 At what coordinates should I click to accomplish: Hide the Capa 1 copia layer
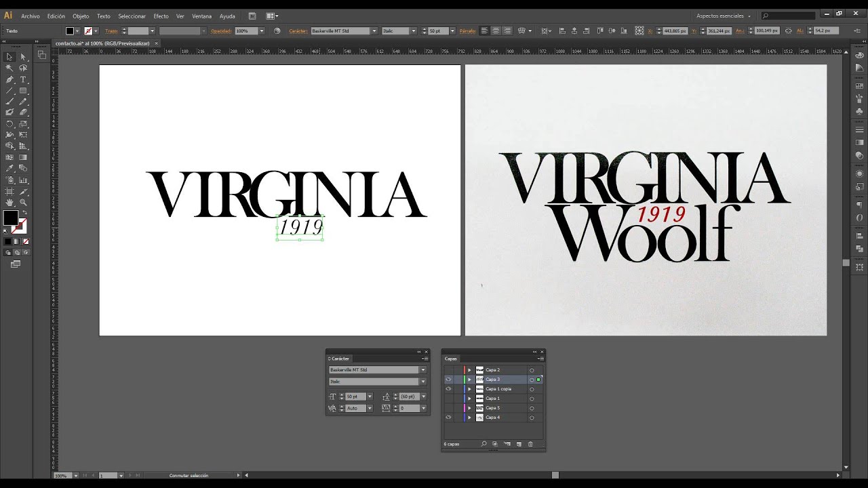pos(448,389)
